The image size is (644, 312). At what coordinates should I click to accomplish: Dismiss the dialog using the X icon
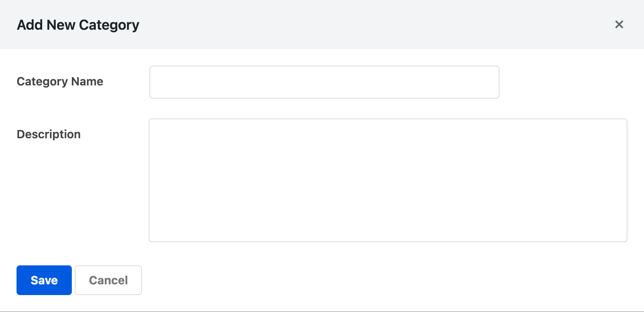click(x=619, y=24)
